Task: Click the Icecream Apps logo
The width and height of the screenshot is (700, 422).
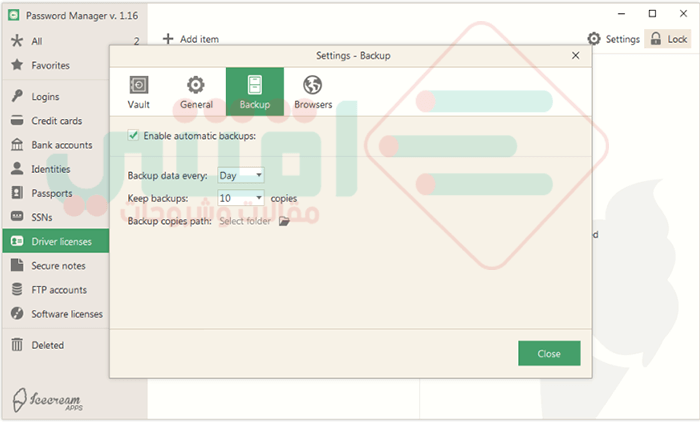Action: [47, 399]
